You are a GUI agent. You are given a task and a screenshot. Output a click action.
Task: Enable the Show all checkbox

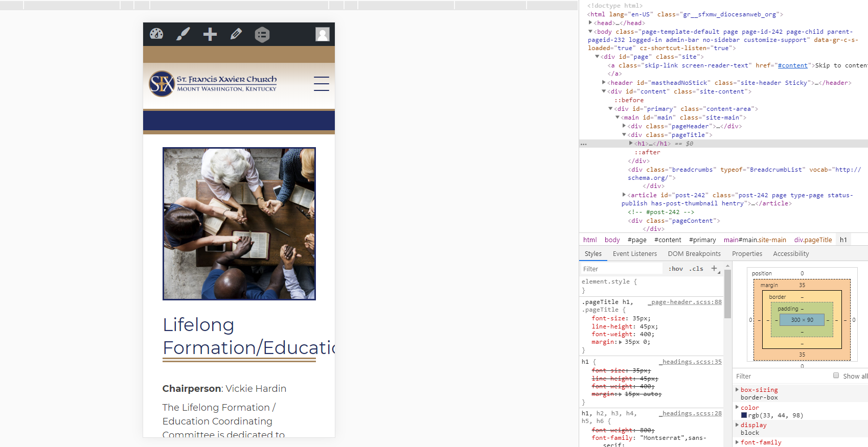(x=836, y=375)
